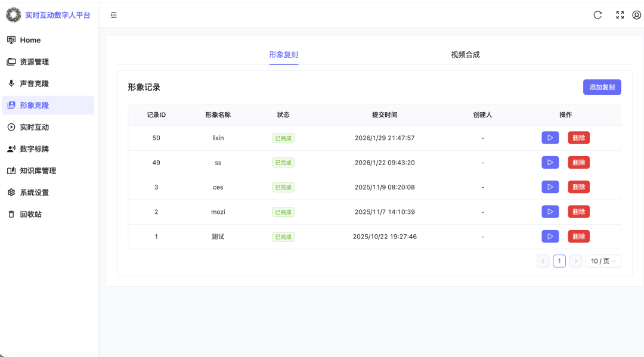Play the avatar record named ss
The width and height of the screenshot is (644, 357).
pyautogui.click(x=550, y=162)
